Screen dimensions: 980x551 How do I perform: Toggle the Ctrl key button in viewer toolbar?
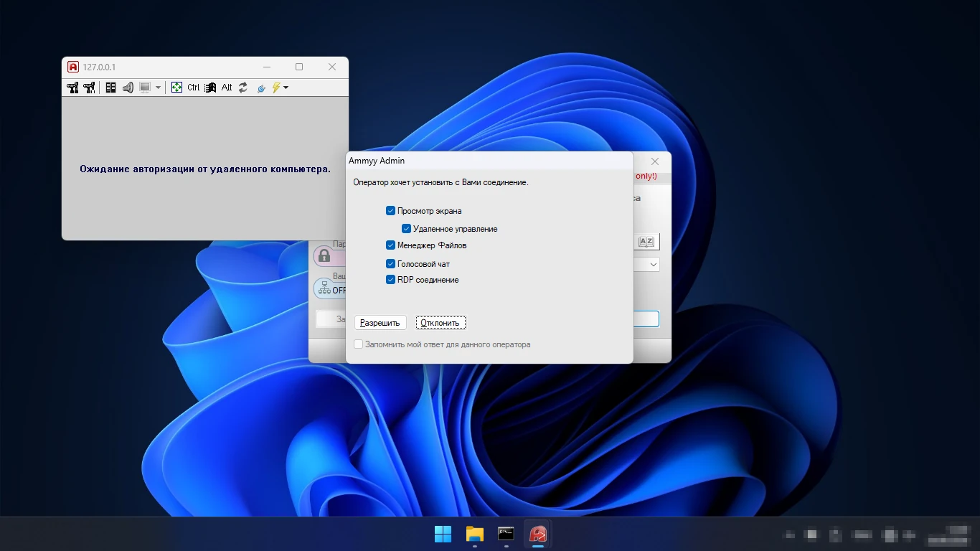point(194,88)
